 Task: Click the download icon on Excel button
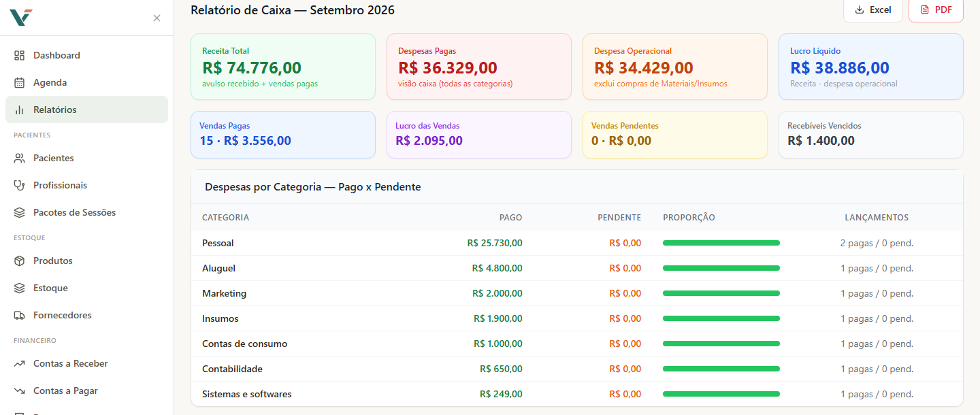pos(860,10)
